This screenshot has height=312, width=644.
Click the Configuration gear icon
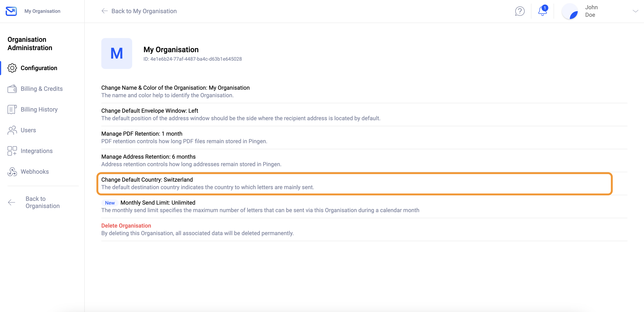coord(12,68)
